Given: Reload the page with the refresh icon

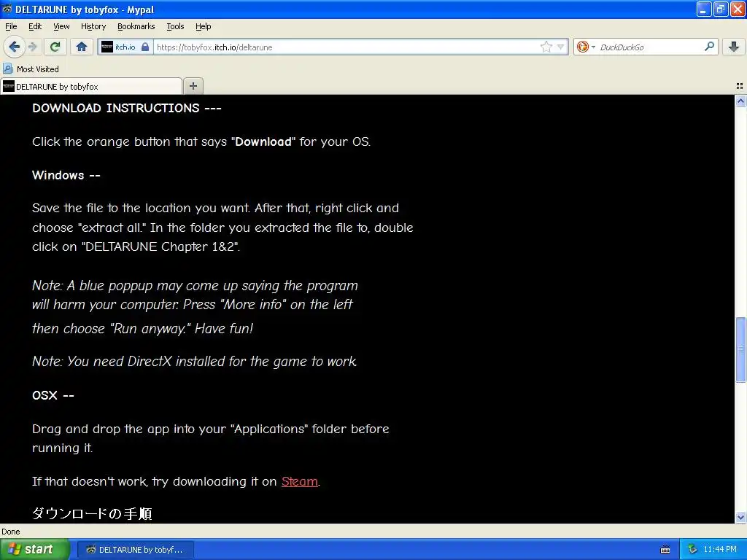Looking at the screenshot, I should (55, 47).
